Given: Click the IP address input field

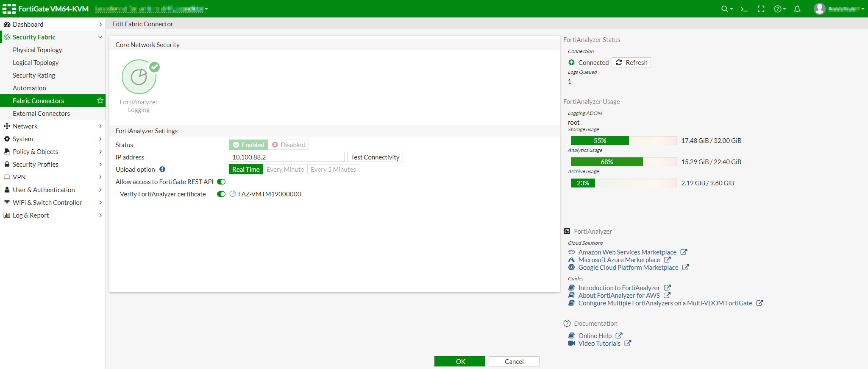Looking at the screenshot, I should (287, 157).
